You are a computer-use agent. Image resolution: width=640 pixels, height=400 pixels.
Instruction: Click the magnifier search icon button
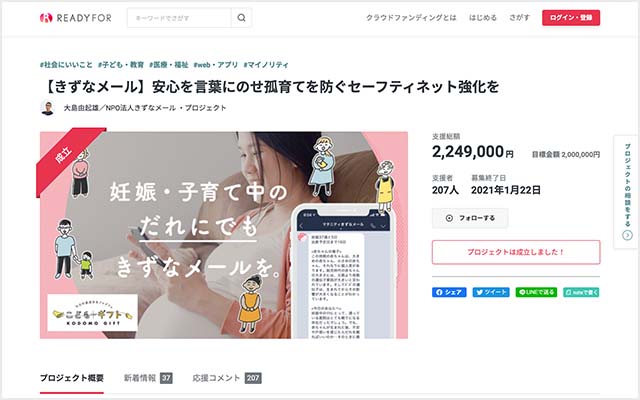click(242, 18)
